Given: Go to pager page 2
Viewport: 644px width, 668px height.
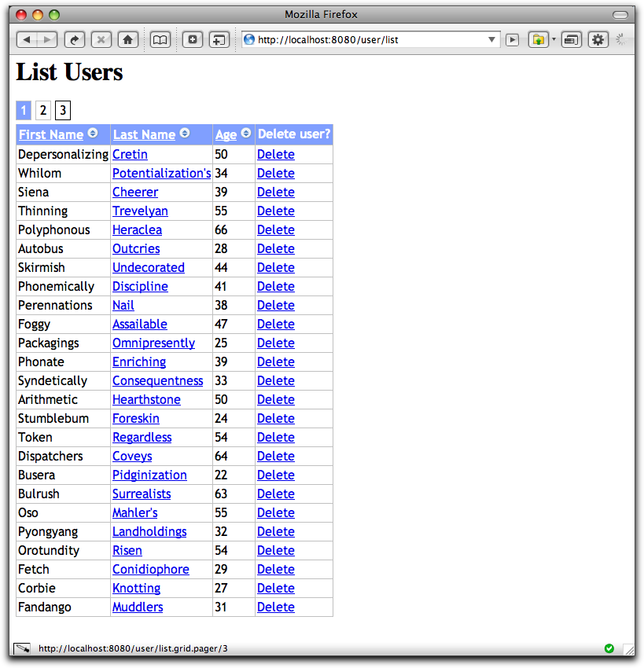Looking at the screenshot, I should pos(43,111).
